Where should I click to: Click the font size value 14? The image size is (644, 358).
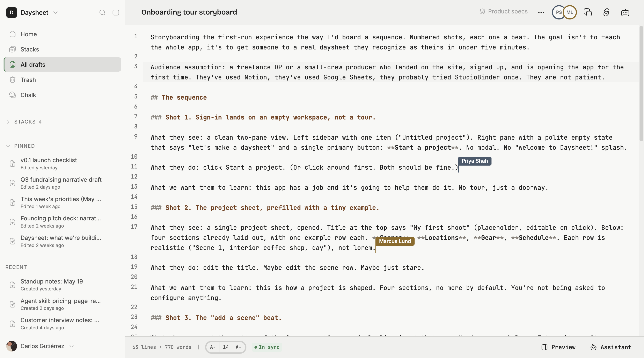point(226,347)
